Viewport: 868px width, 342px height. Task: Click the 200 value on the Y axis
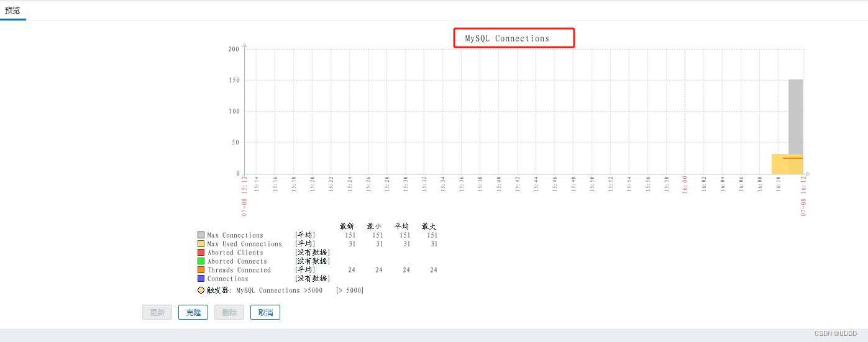(234, 49)
